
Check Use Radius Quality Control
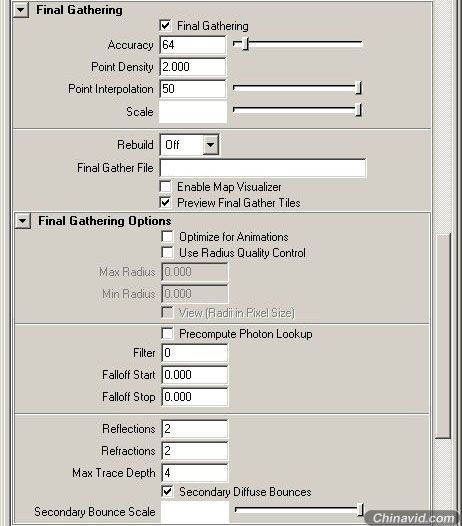pyautogui.click(x=167, y=253)
